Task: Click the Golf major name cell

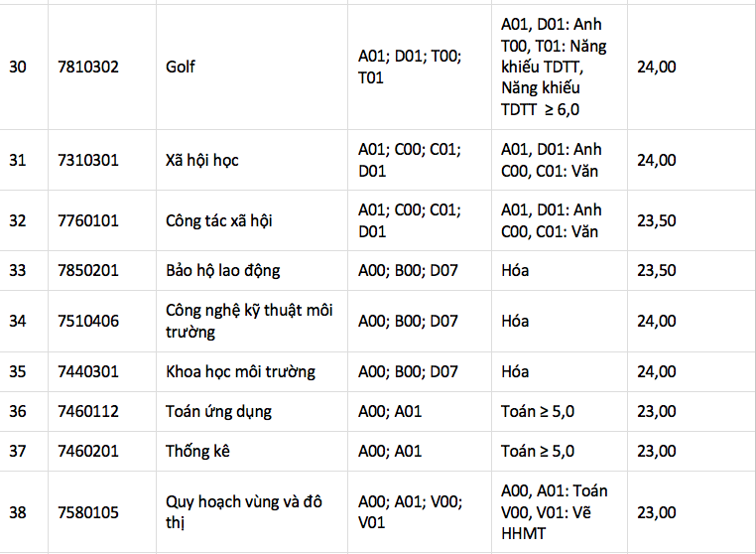Action: click(181, 67)
